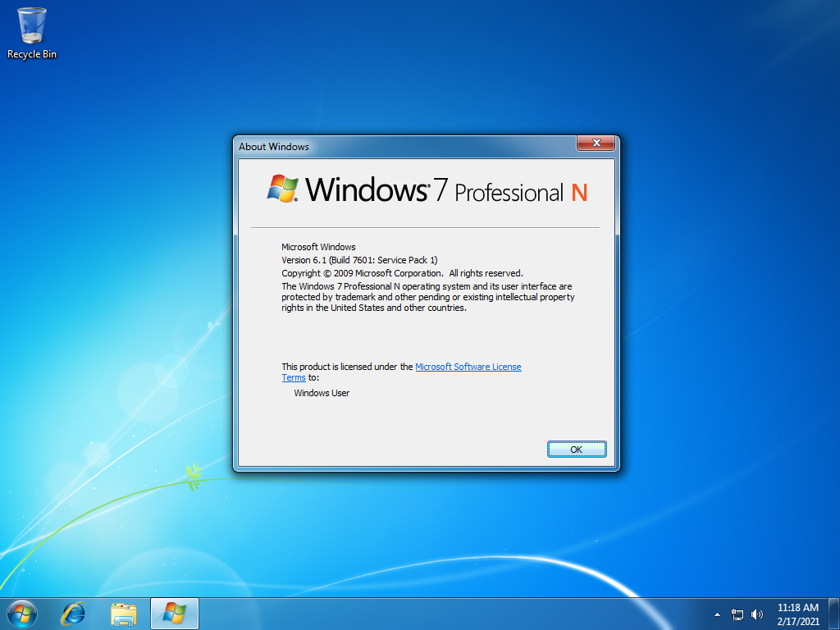Viewport: 840px width, 630px height.
Task: Select the Windows User licensee text
Action: (x=320, y=393)
